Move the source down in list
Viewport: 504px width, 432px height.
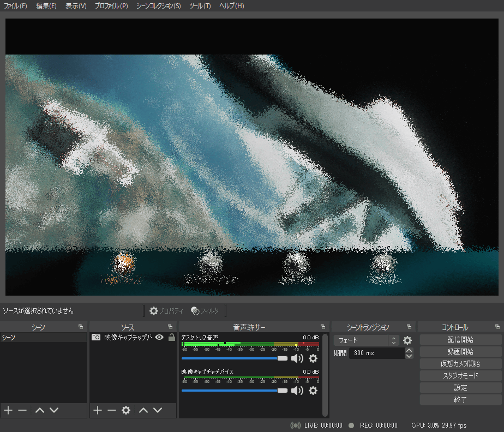click(x=158, y=410)
